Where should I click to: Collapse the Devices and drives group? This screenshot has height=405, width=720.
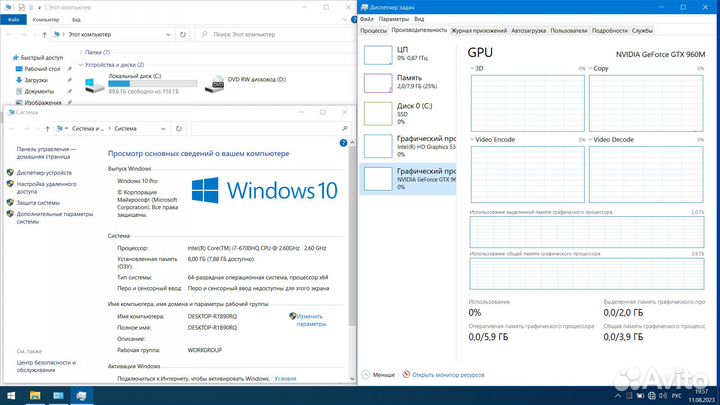click(80, 65)
